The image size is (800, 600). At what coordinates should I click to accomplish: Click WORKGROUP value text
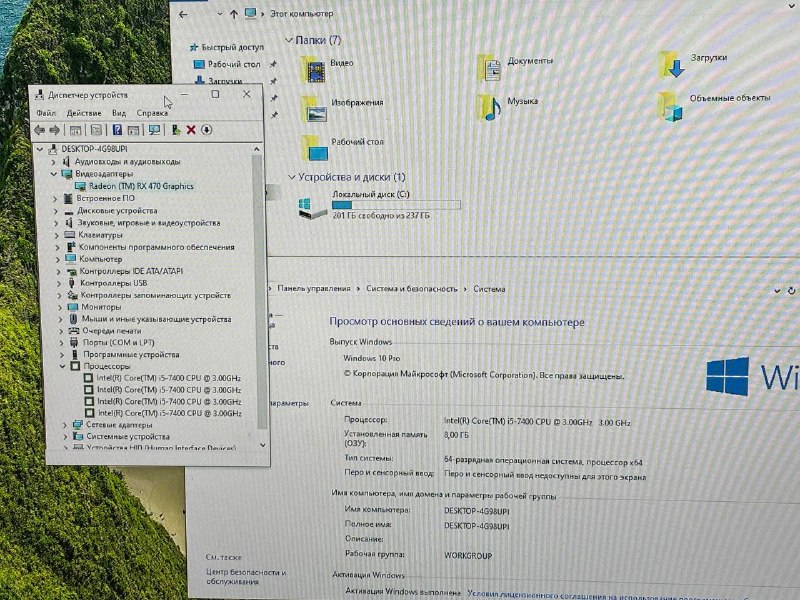[468, 556]
